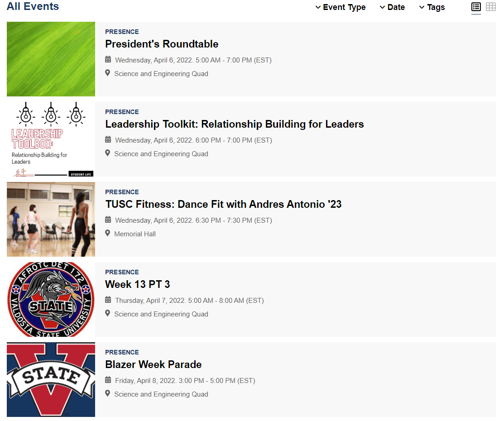The width and height of the screenshot is (504, 421).
Task: Open the Event Type filter dropdown
Action: [341, 7]
